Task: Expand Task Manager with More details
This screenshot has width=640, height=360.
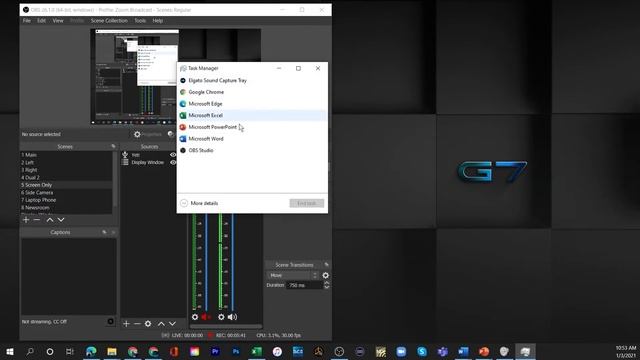Action: 199,203
